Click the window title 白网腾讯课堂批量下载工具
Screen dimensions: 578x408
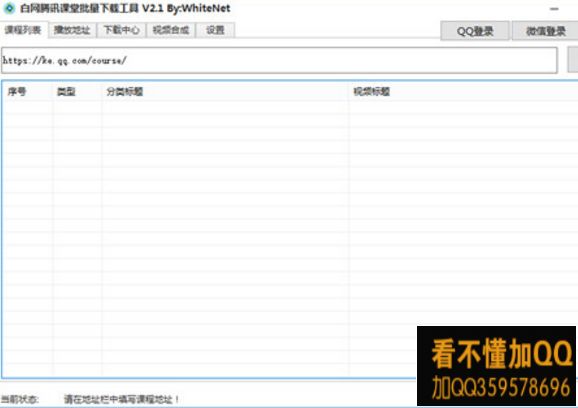click(79, 8)
